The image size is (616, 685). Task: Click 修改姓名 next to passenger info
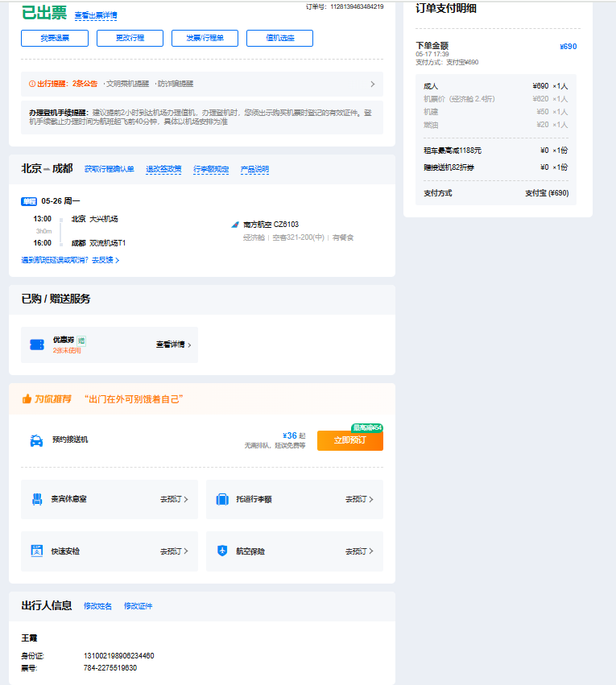(97, 606)
